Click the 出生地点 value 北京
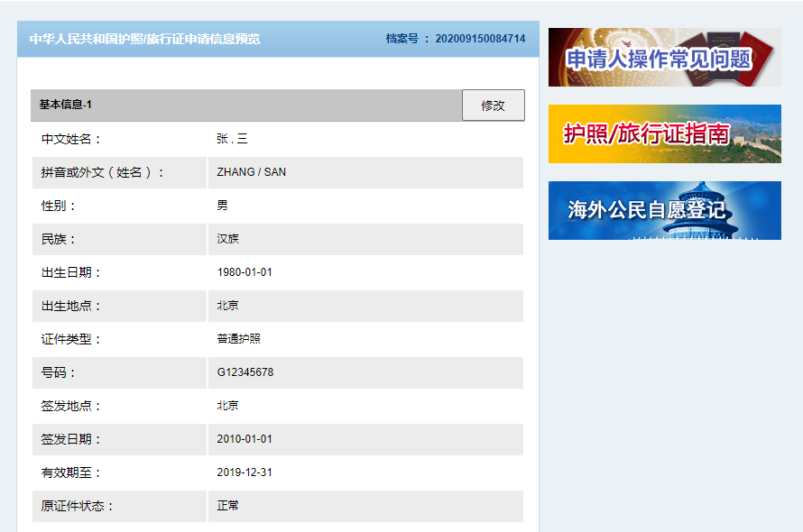Screen dimensions: 803x532 point(228,306)
